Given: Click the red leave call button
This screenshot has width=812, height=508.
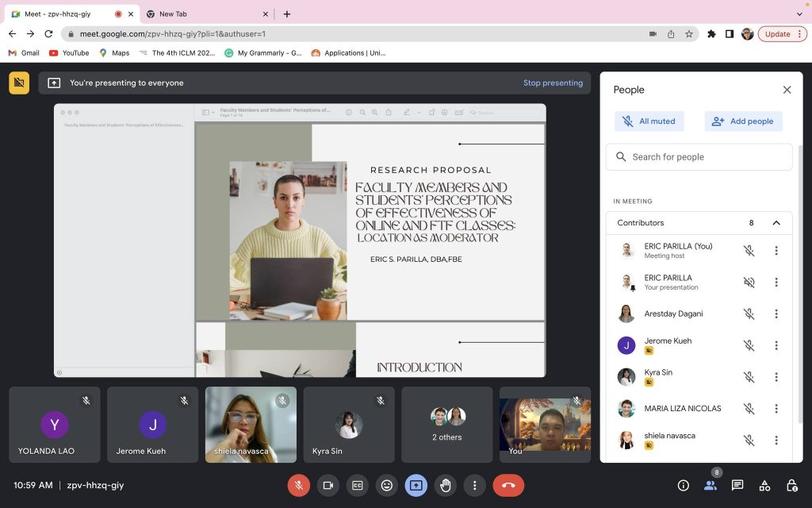Looking at the screenshot, I should [508, 485].
